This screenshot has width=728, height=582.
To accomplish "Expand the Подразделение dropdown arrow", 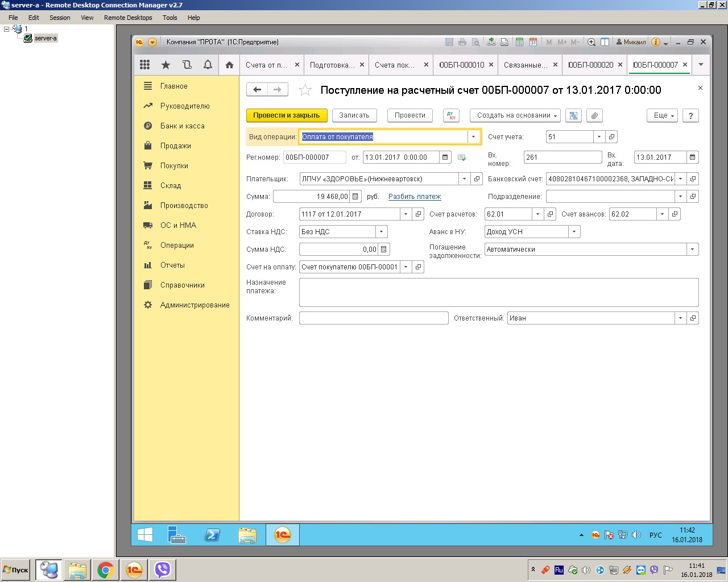I will pos(680,197).
